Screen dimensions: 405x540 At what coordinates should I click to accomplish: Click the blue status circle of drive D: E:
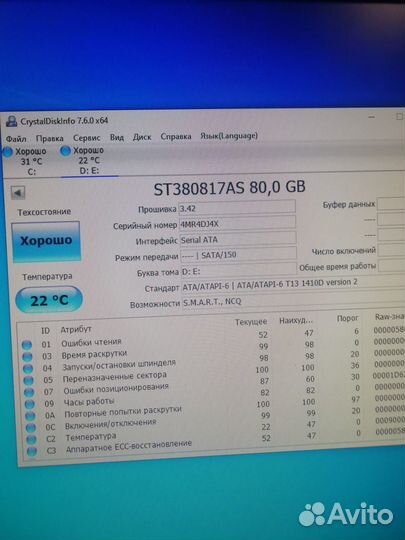click(65, 151)
